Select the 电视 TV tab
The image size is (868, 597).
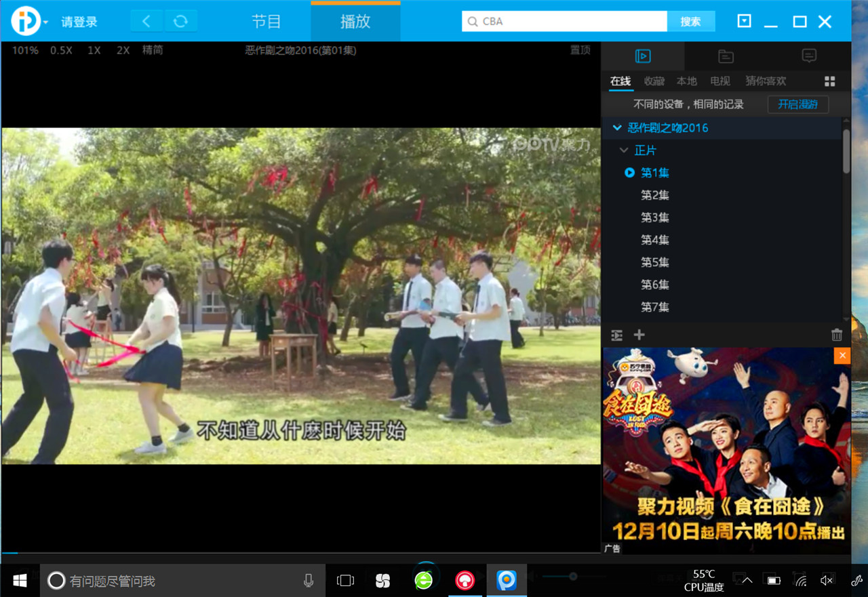720,81
